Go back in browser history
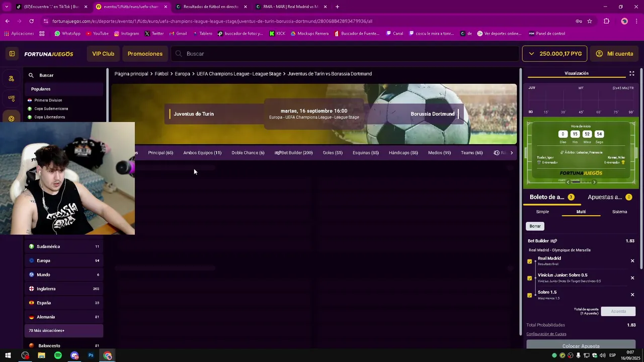The width and height of the screenshot is (644, 362). click(7, 21)
